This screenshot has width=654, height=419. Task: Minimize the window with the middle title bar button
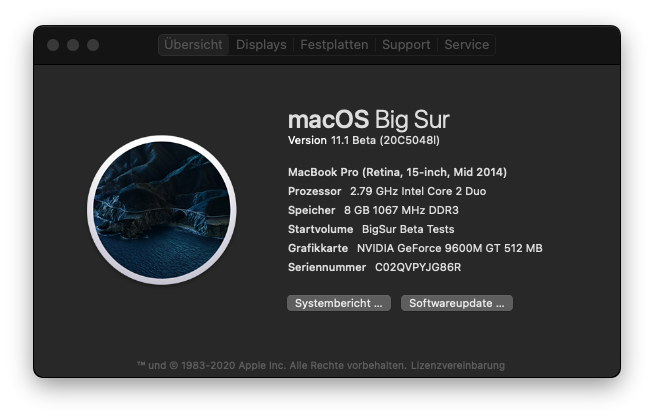click(x=73, y=45)
